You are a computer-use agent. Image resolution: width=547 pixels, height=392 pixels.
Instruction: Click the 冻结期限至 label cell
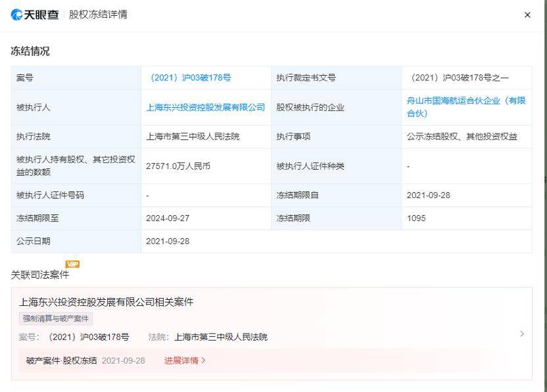(x=76, y=218)
